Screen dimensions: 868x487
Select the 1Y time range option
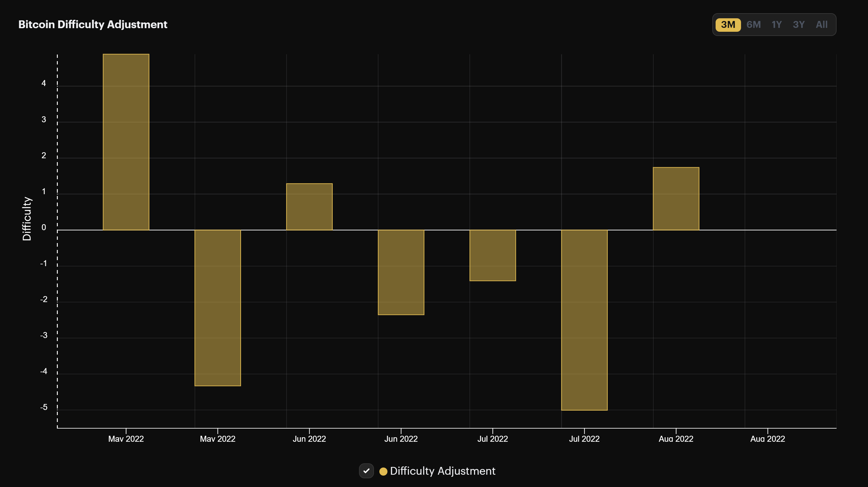point(776,24)
